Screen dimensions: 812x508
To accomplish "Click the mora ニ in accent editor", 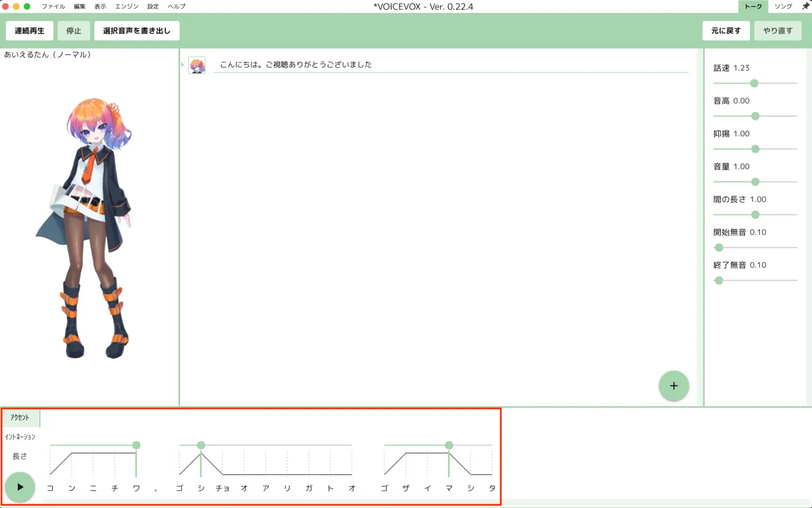I will [x=93, y=488].
